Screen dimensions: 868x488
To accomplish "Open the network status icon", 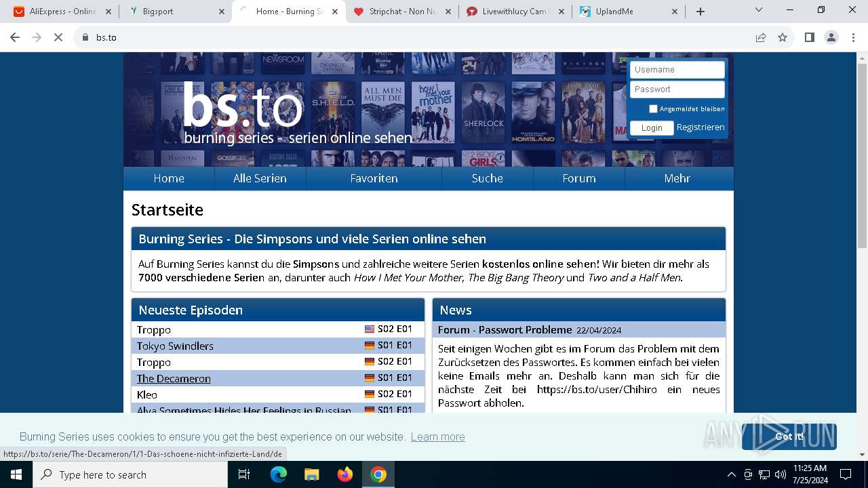I will (x=764, y=474).
